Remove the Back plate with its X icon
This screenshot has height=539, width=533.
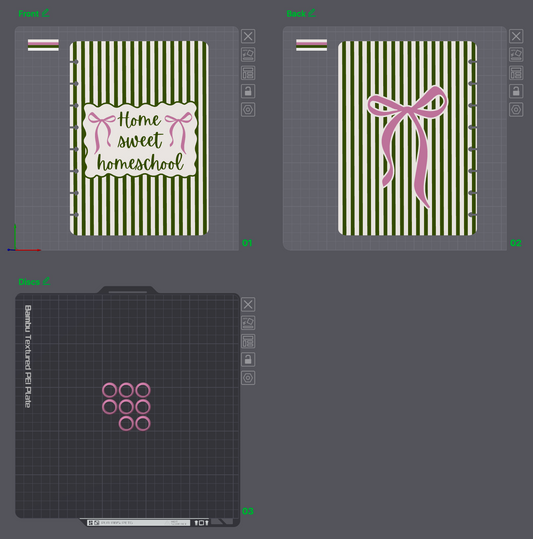coord(516,36)
